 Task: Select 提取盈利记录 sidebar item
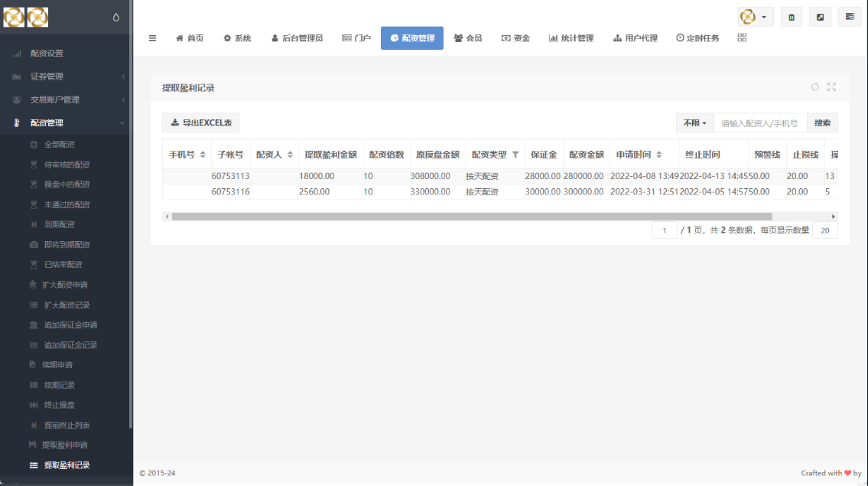click(x=65, y=465)
